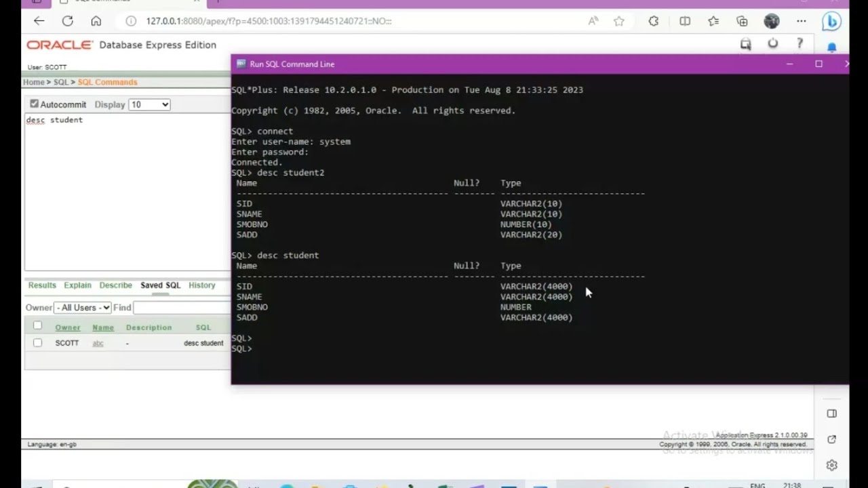Click the last SQL> prompt in terminal
The width and height of the screenshot is (868, 488).
tap(241, 348)
